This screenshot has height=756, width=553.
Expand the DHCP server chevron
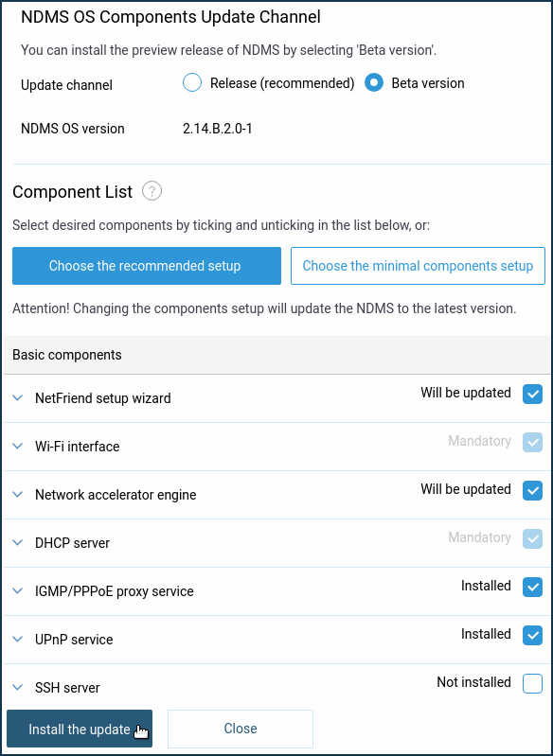[x=18, y=543]
